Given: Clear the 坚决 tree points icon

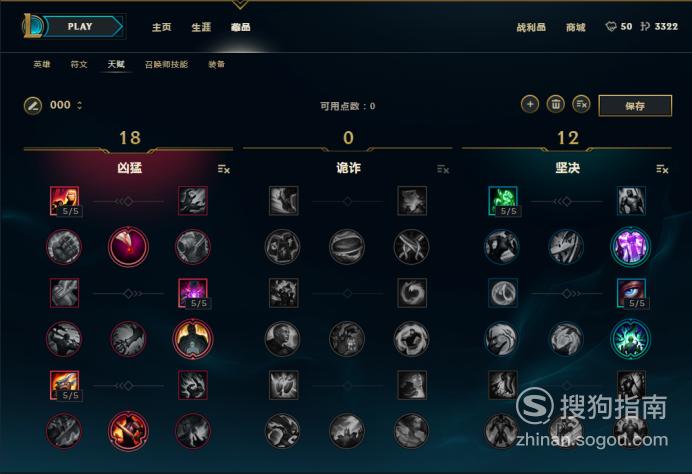Looking at the screenshot, I should [662, 169].
